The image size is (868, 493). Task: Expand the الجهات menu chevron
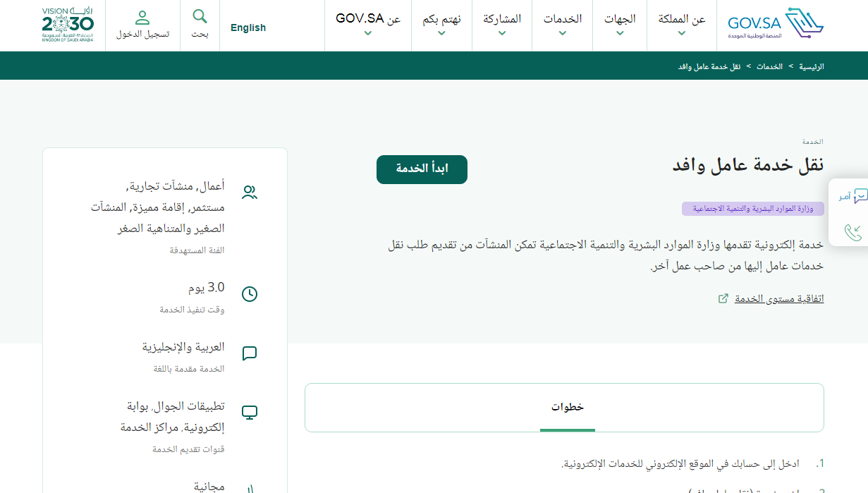(x=620, y=33)
